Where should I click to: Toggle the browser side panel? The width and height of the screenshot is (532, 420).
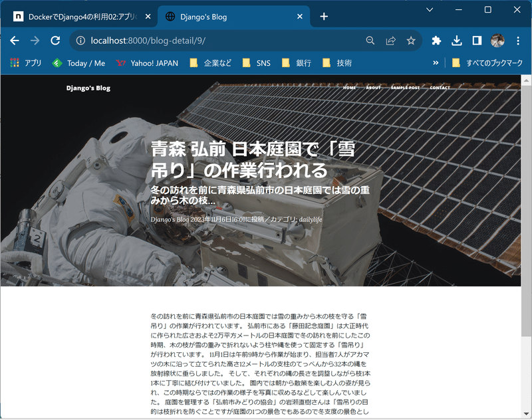477,41
